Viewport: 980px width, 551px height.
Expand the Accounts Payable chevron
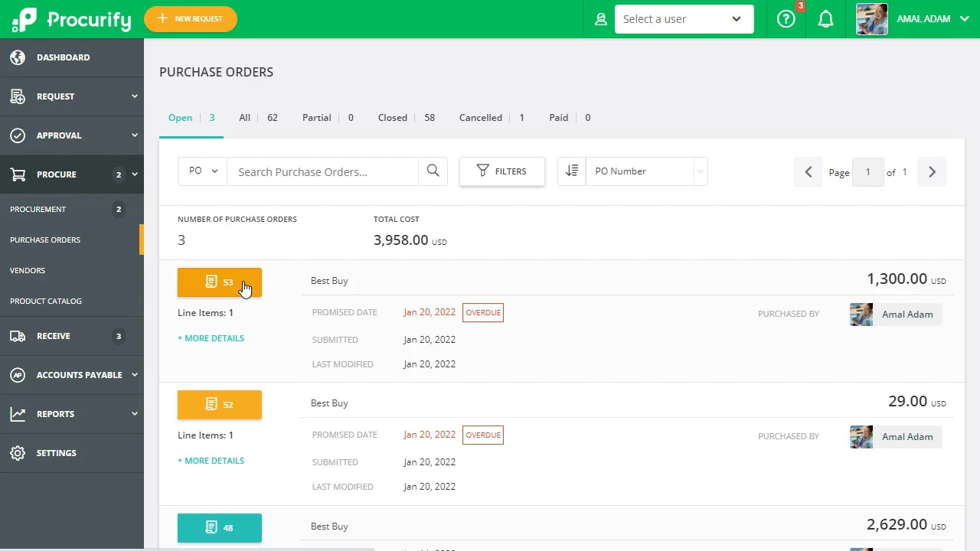click(x=135, y=375)
